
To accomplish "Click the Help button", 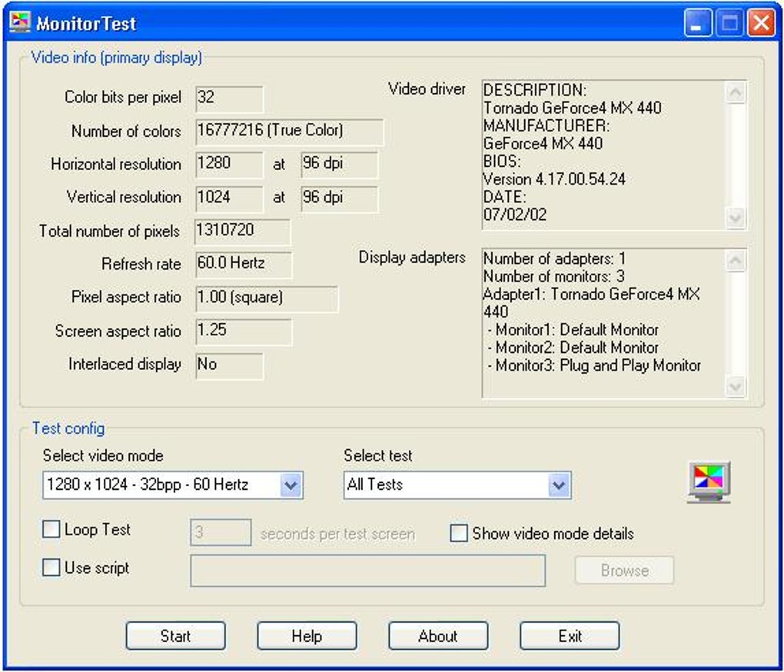I will click(x=307, y=636).
